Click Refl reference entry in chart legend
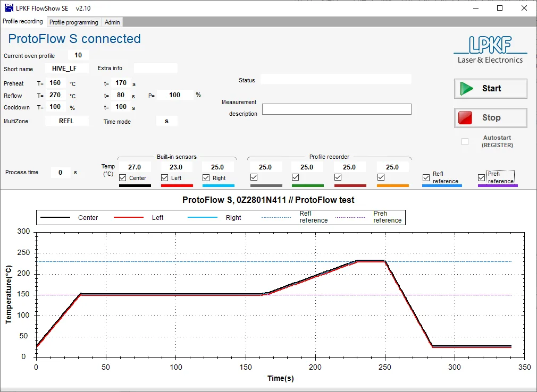Viewport: 537px width, 392px height. (x=295, y=217)
